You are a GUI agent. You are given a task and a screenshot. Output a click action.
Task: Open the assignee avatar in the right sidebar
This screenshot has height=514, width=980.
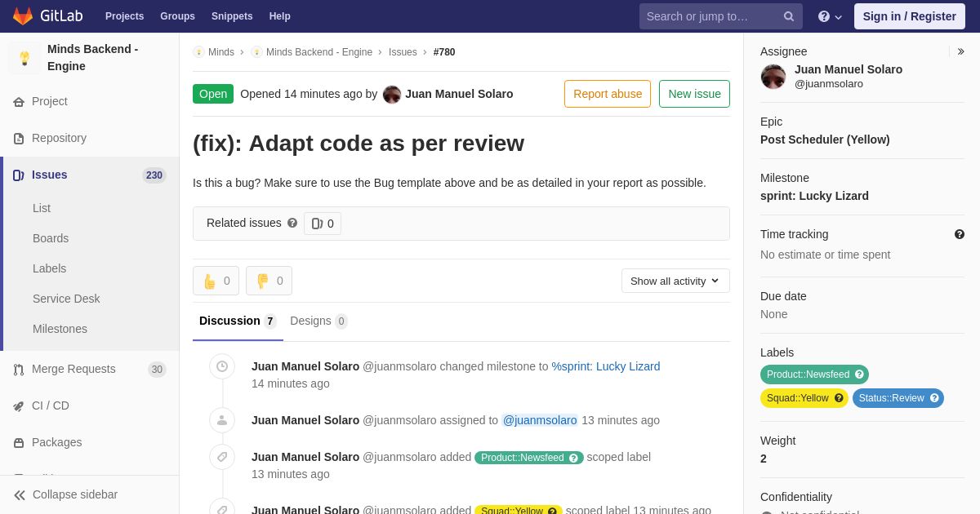click(x=773, y=77)
